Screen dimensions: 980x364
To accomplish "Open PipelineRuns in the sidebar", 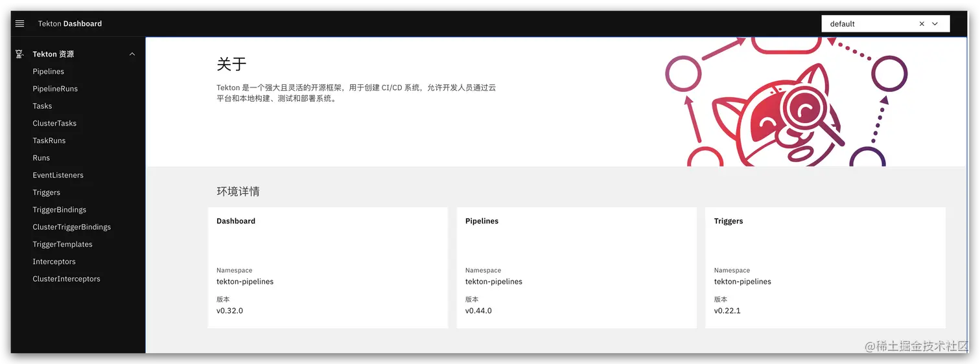I will (55, 89).
